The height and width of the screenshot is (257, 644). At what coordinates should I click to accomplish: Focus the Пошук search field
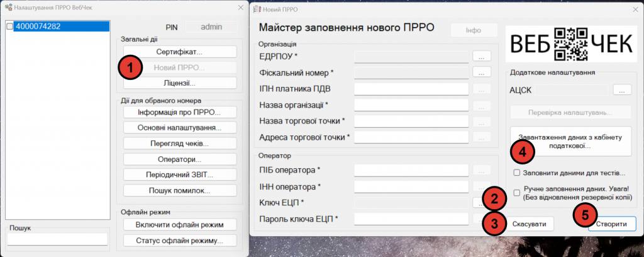click(57, 239)
